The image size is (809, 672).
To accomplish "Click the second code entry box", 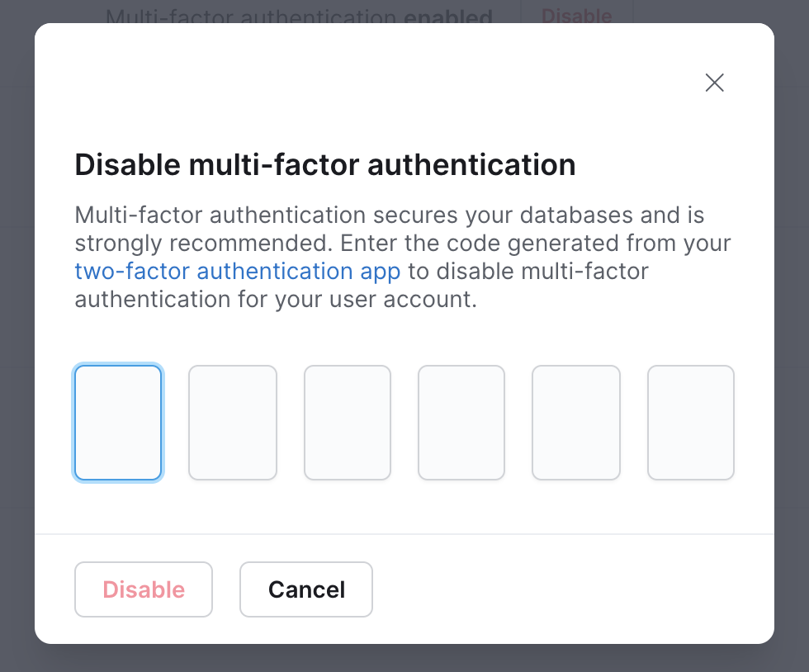I will (233, 422).
